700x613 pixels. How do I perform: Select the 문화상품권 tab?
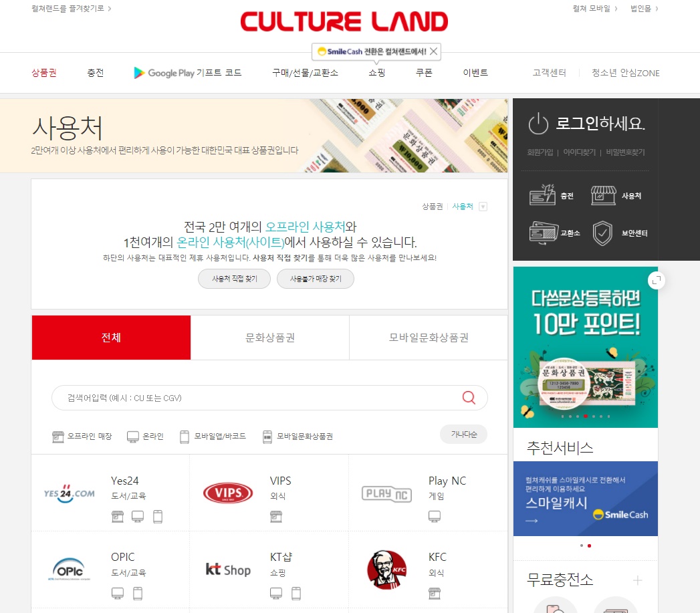click(270, 338)
